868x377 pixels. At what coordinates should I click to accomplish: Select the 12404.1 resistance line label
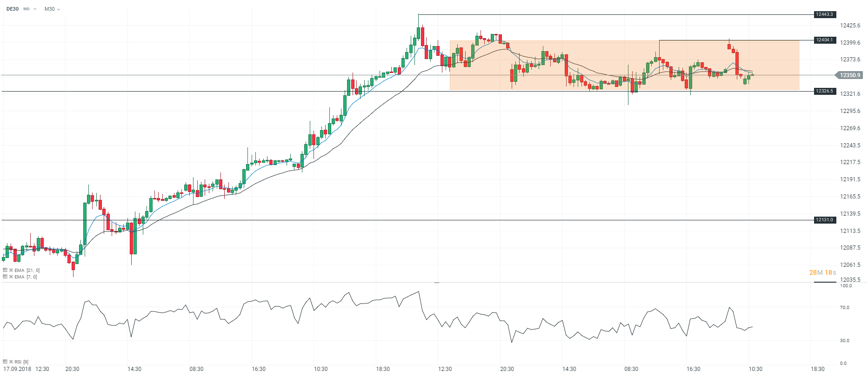click(x=824, y=40)
